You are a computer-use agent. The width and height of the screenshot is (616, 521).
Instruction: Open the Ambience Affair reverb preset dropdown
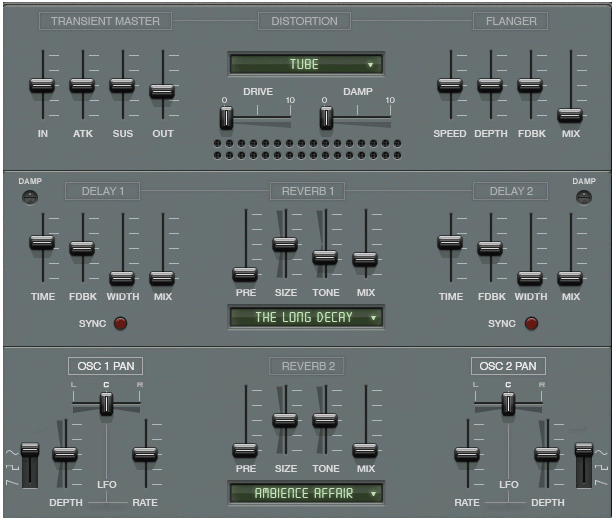pos(306,493)
